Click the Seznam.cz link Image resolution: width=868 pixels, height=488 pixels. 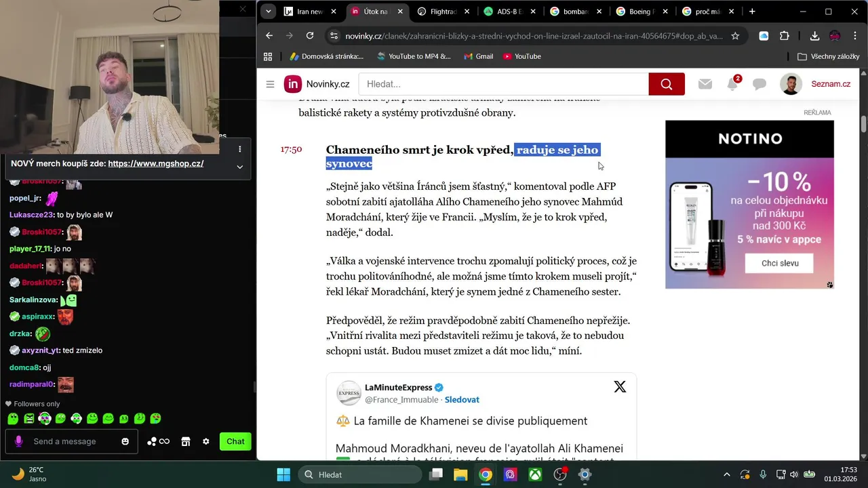[831, 84]
